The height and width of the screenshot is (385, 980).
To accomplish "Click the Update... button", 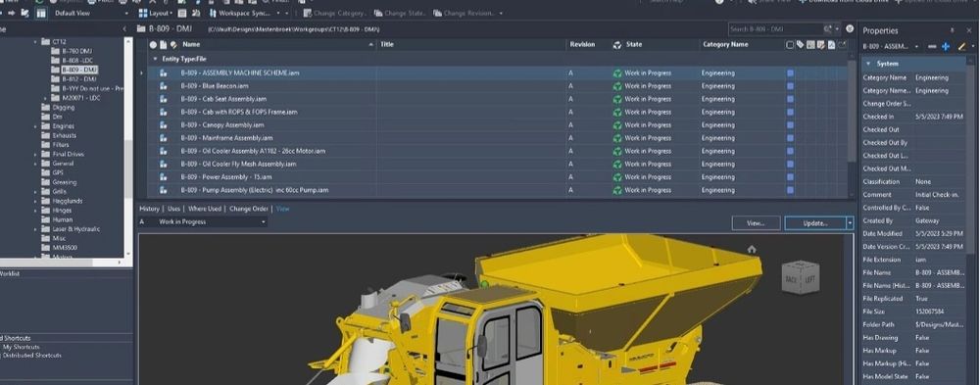I will click(815, 223).
